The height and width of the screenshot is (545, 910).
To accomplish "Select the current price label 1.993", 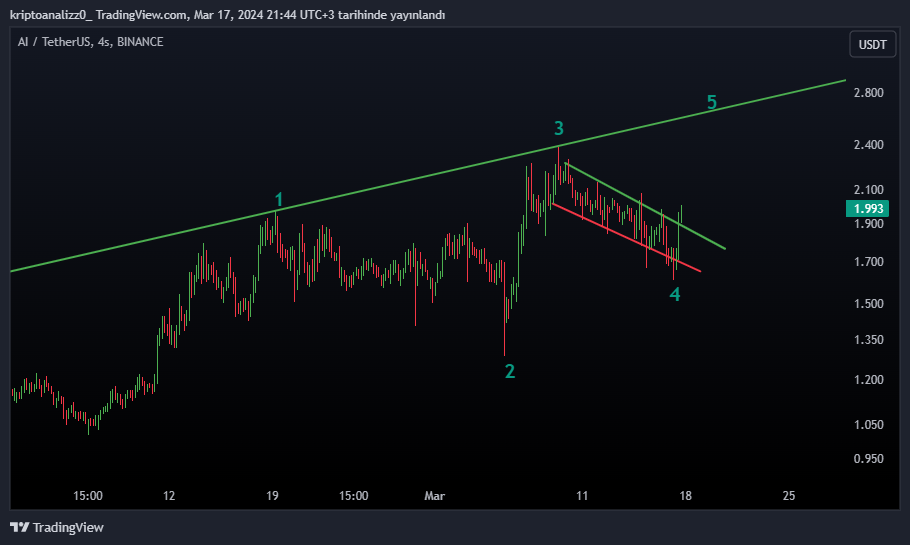I will click(868, 208).
